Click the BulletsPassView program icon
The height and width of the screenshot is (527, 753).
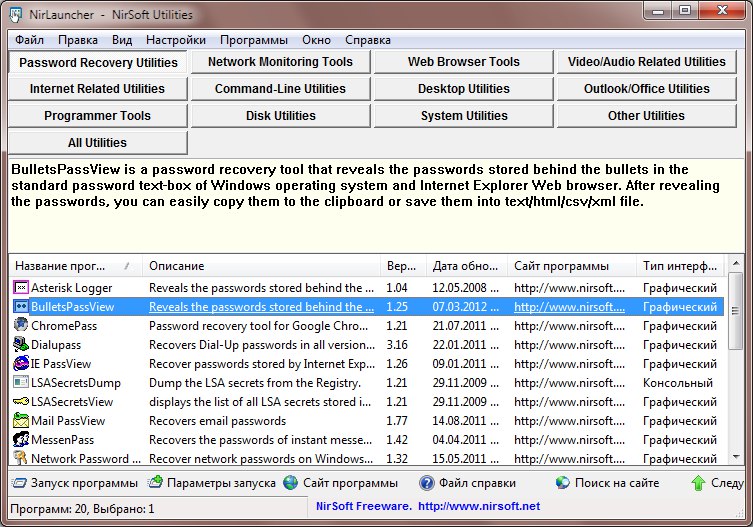pyautogui.click(x=21, y=306)
